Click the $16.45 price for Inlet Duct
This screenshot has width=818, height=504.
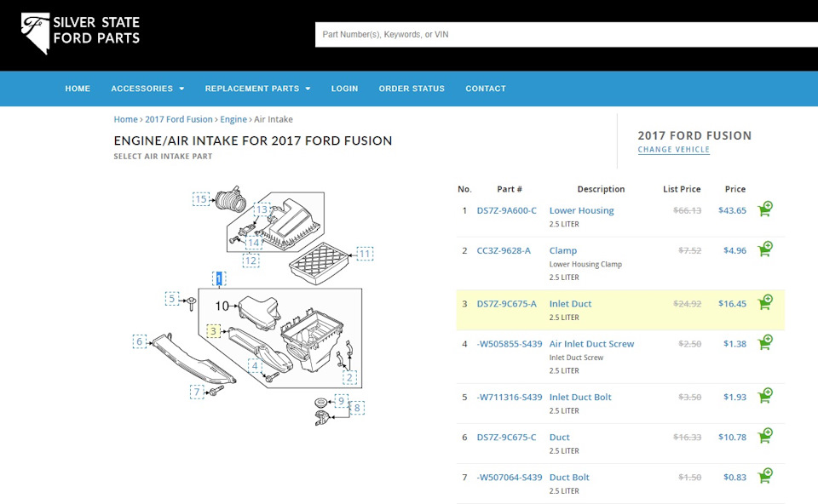tap(733, 304)
